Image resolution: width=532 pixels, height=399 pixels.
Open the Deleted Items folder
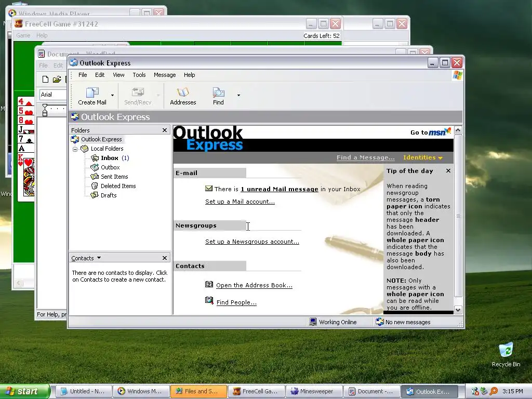[118, 186]
